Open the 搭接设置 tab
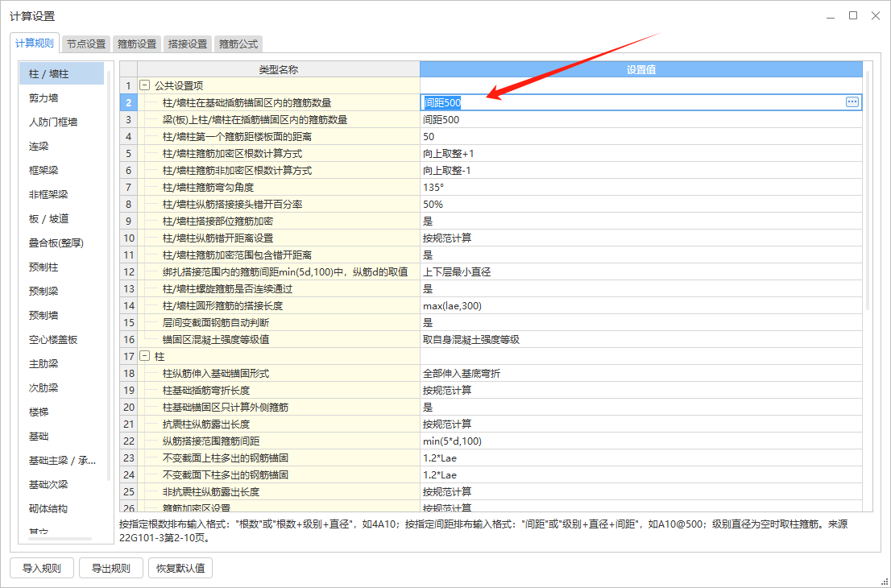 (188, 43)
